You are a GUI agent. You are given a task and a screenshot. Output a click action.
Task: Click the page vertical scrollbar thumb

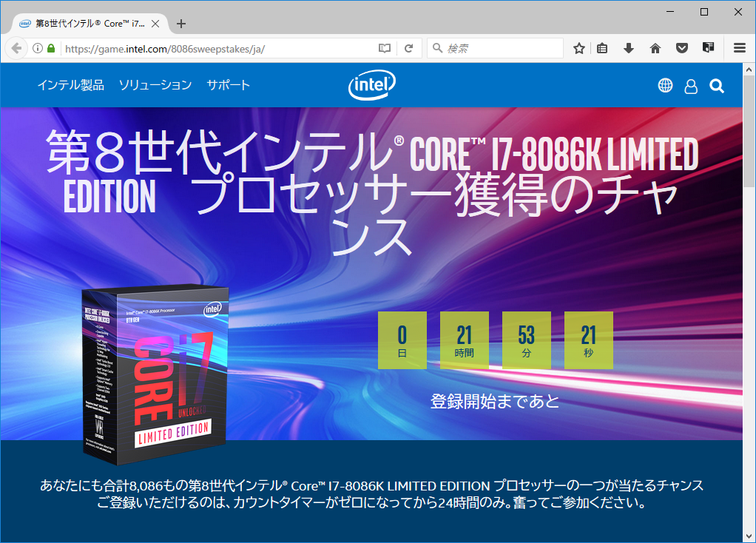pos(749,131)
